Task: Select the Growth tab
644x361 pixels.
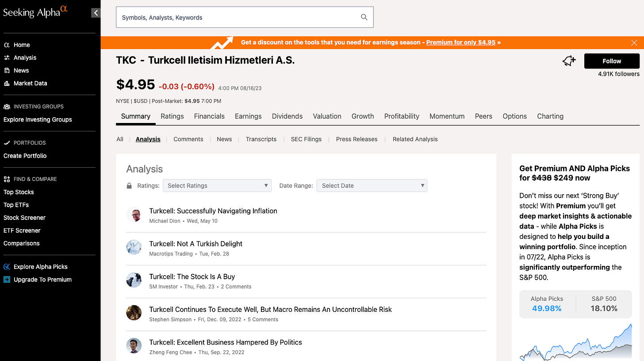Action: point(363,116)
